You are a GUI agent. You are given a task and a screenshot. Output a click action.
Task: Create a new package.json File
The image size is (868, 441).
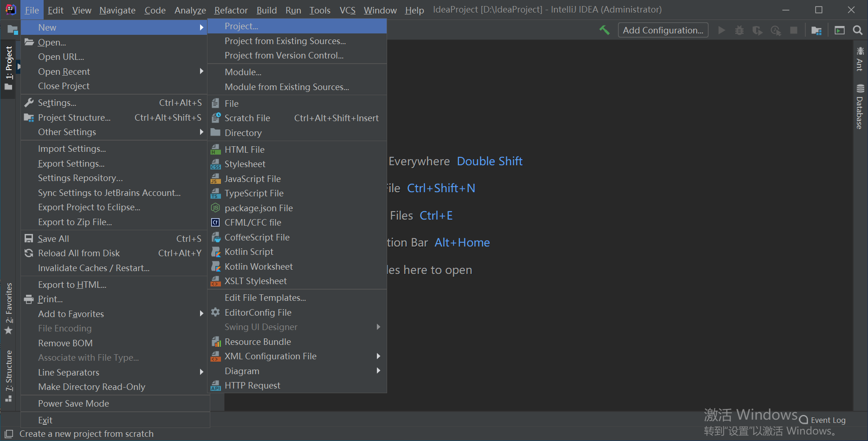[297, 208]
